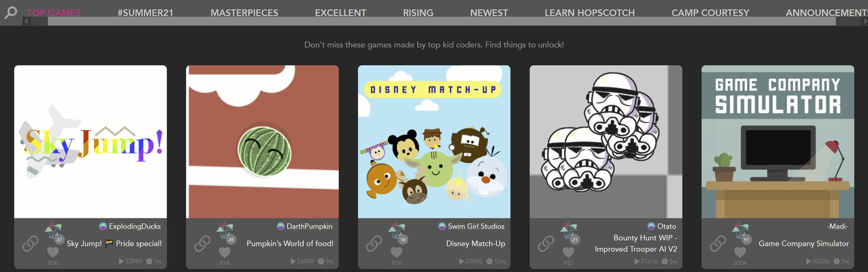Like Disney Match-Up with the heart icon
This screenshot has width=868, height=272.
tap(396, 252)
